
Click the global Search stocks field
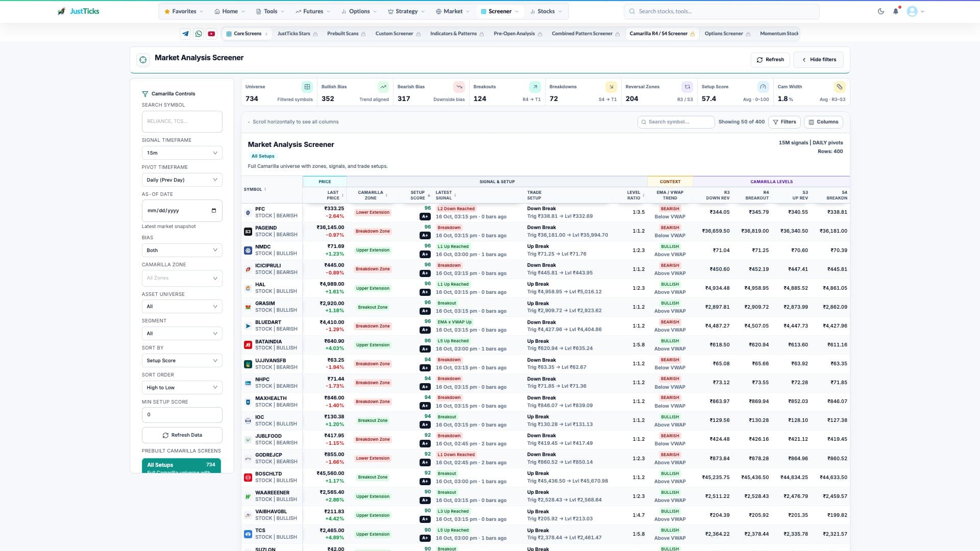coord(721,11)
